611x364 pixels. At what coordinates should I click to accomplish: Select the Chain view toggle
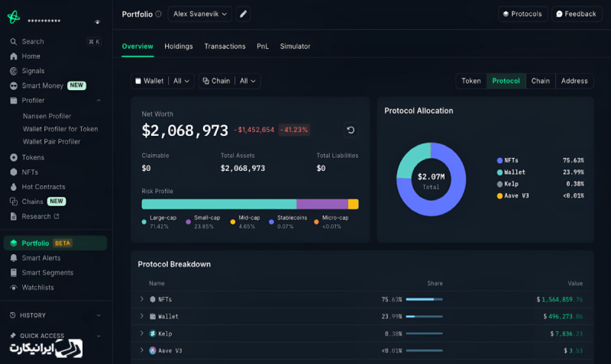(x=541, y=81)
